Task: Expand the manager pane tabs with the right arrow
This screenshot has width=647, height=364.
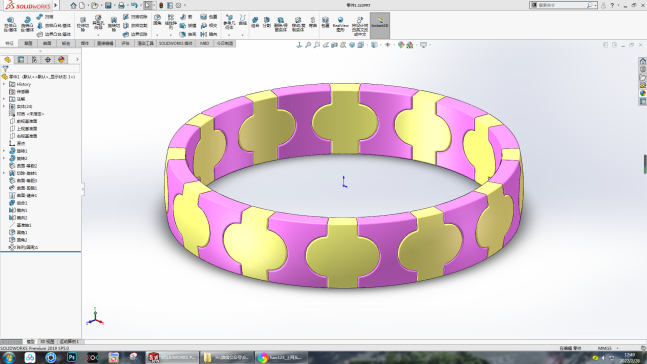Action: coord(77,60)
